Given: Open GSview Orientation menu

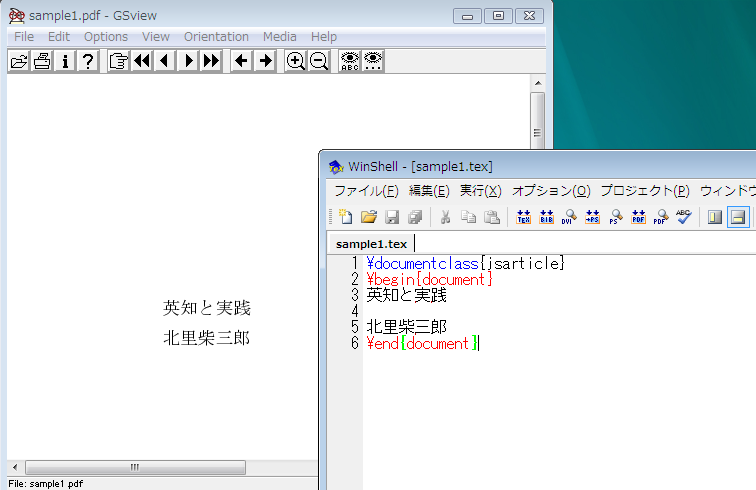Looking at the screenshot, I should click(216, 37).
